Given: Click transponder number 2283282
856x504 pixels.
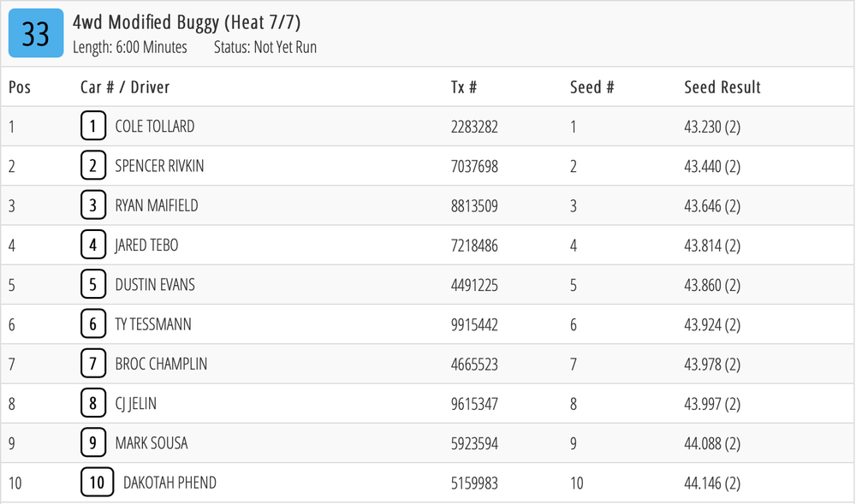Looking at the screenshot, I should click(474, 127).
